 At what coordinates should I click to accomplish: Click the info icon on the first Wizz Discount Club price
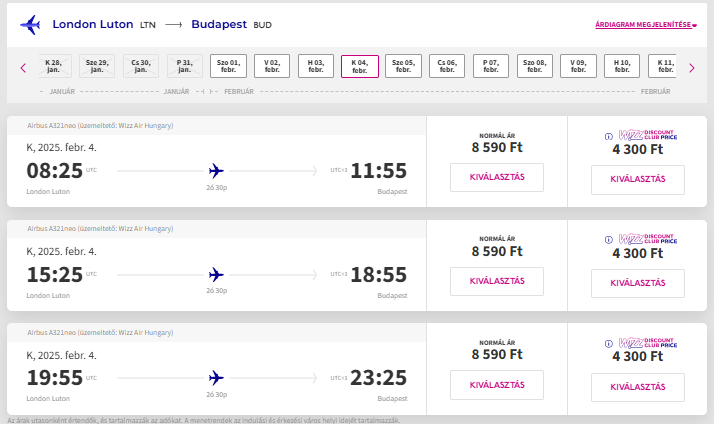coord(609,136)
